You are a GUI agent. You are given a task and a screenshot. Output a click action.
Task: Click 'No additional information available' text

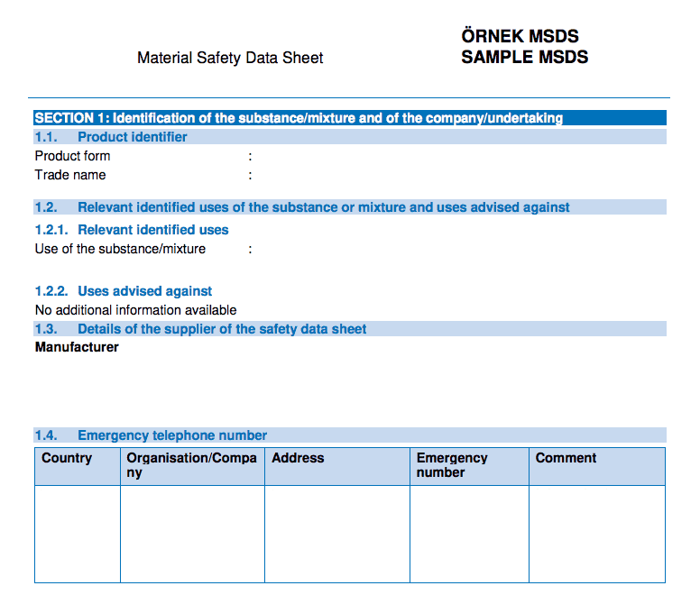coord(135,310)
